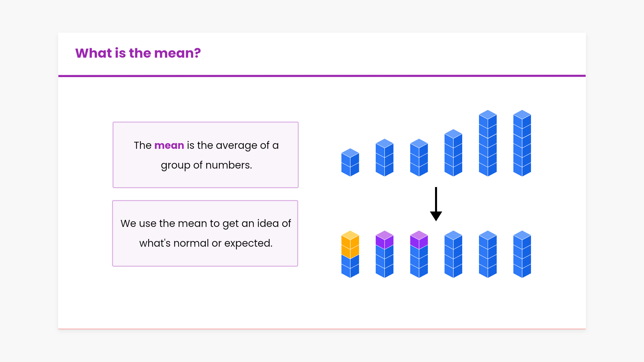Image resolution: width=644 pixels, height=362 pixels.
Task: Select the rightmost stack in the top row
Action: (522, 143)
